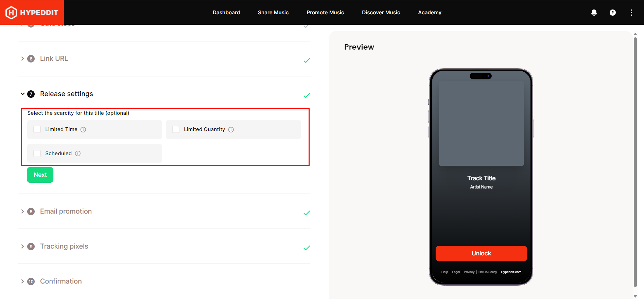Viewport: 644px width, 307px height.
Task: Click the Limited Quantity info icon
Action: (231, 130)
